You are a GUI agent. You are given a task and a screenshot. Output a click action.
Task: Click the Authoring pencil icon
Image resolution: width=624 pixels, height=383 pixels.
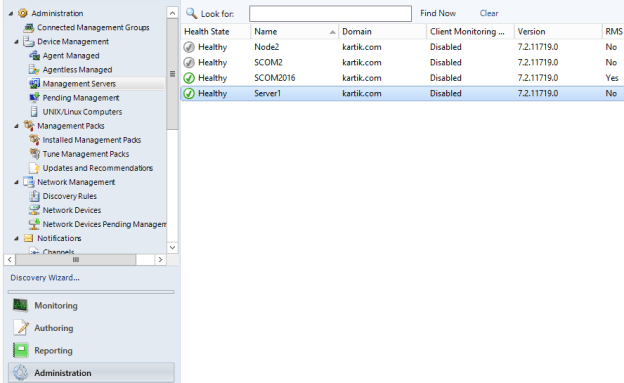(x=21, y=328)
